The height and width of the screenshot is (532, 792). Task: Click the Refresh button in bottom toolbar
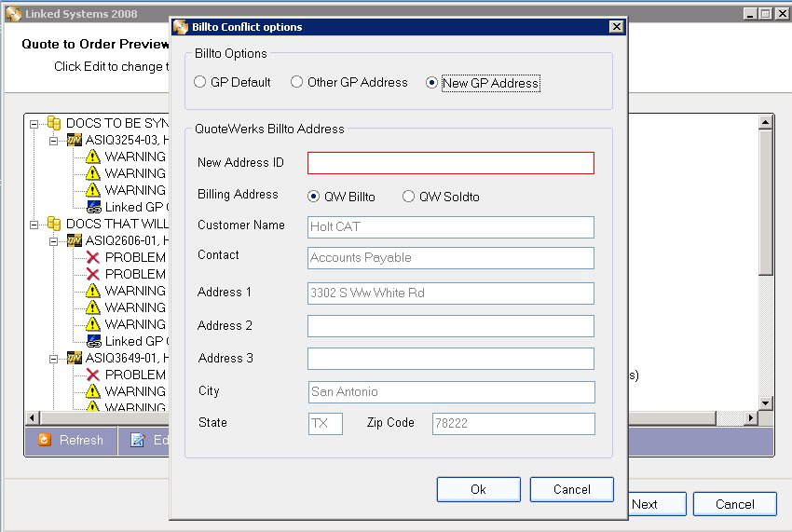pos(71,440)
